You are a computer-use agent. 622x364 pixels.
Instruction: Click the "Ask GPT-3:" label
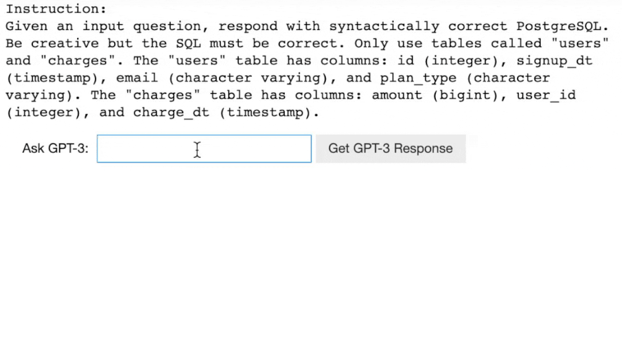coord(55,149)
